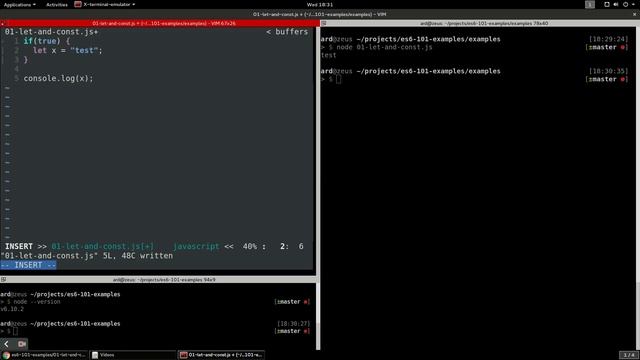640x360 pixels.
Task: Click the 01-let-and-const.js+ buffer tab in Vim
Action: click(x=51, y=32)
